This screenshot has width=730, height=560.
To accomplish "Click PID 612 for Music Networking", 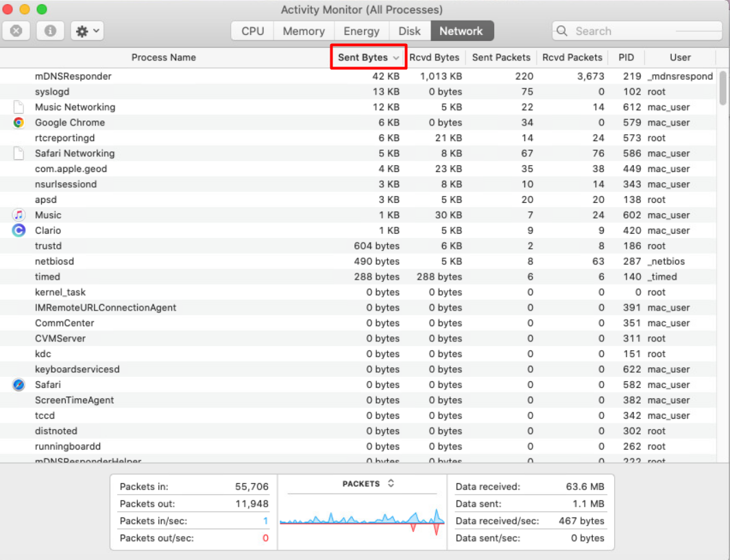I will tap(632, 107).
